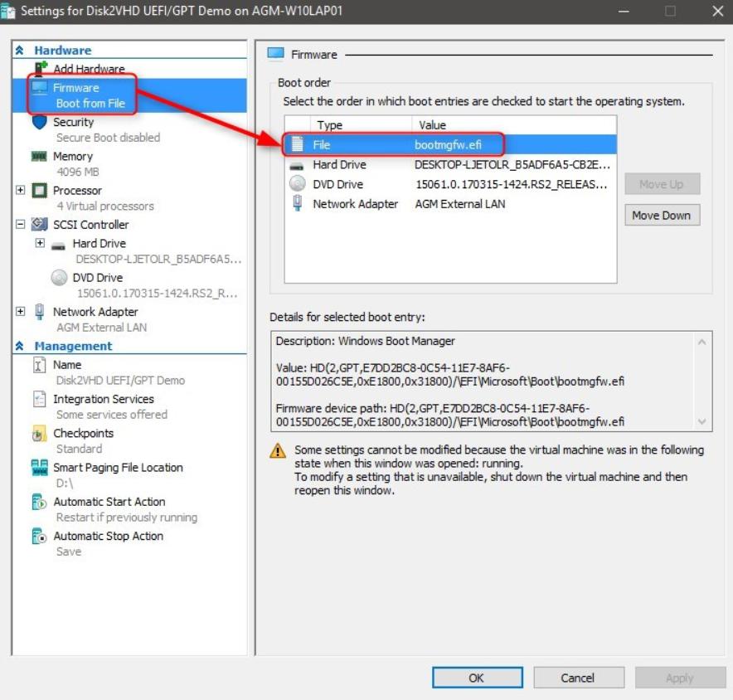Close the Settings window
Viewport: 733px width, 700px height.
pyautogui.click(x=718, y=11)
